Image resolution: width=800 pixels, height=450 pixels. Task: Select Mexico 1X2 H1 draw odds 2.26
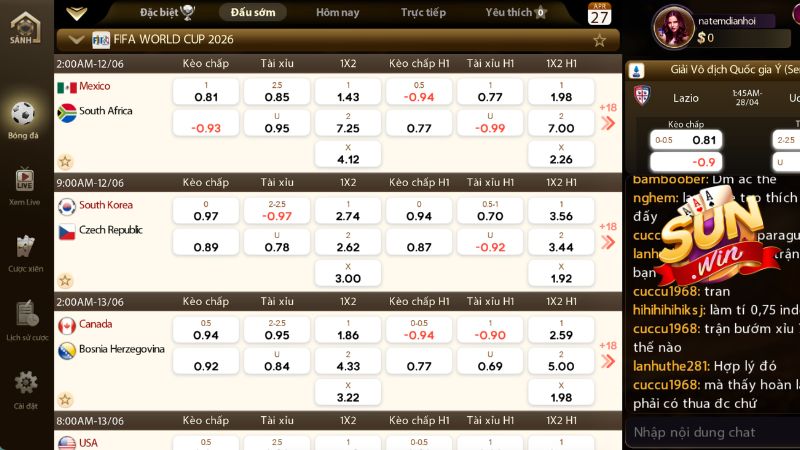point(561,154)
